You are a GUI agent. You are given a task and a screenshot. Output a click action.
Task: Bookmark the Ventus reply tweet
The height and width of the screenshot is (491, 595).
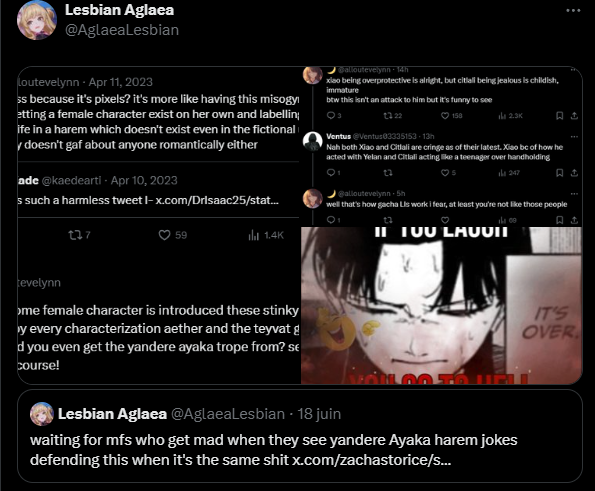559,173
